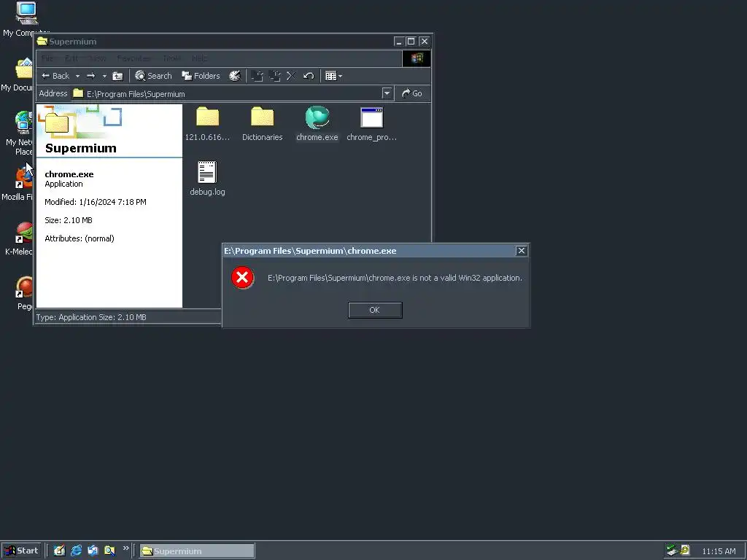Open the K-Meleon desktop shortcut
Viewport: 747px width, 560px height.
coord(19,239)
